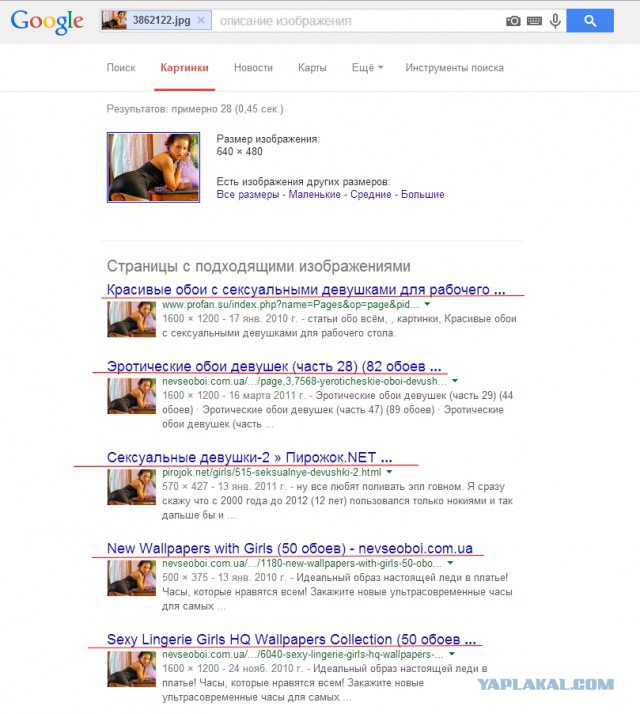Switch to the Поиск tab
The image size is (640, 714).
121,68
